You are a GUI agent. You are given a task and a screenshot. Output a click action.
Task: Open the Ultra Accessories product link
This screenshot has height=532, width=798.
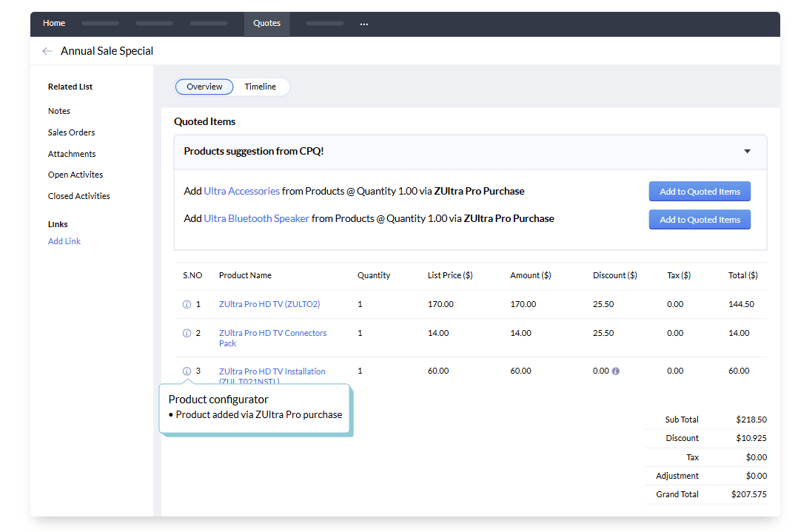(242, 191)
